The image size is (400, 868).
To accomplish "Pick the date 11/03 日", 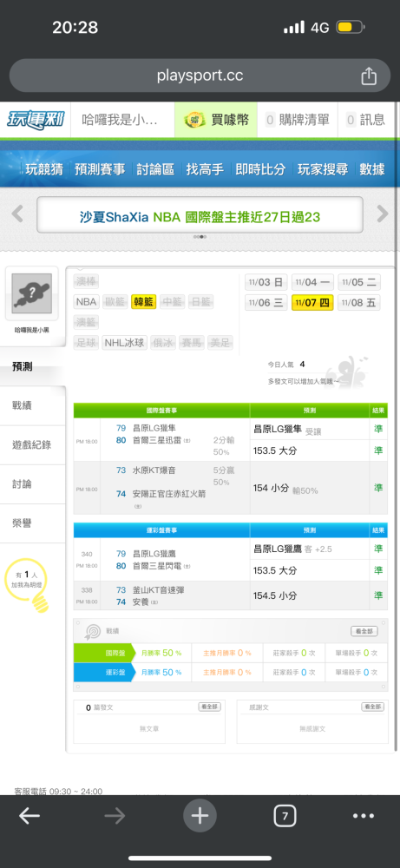I will point(266,282).
